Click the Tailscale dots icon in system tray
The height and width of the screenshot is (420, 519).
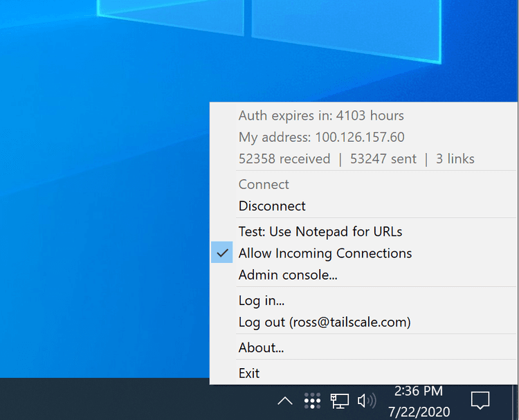point(312,401)
